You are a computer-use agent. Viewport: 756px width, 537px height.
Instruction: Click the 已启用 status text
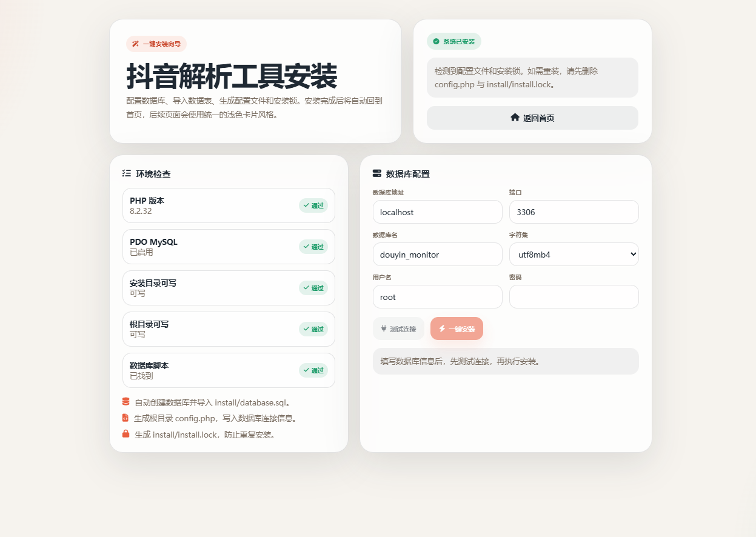141,252
